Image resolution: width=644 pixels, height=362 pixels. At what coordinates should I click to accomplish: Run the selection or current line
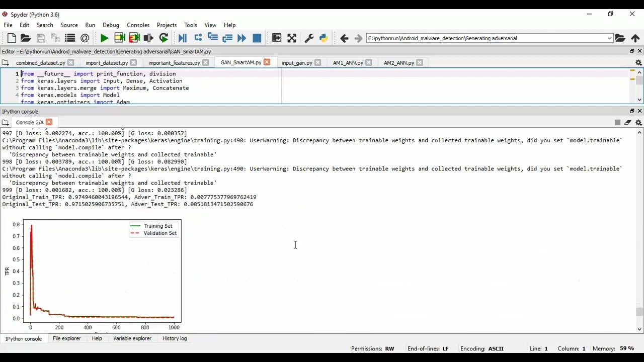148,38
